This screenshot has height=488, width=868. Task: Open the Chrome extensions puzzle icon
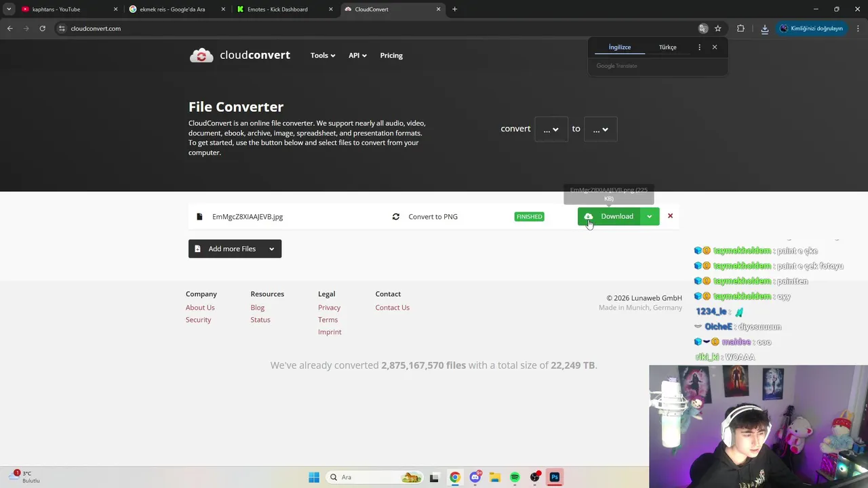741,28
